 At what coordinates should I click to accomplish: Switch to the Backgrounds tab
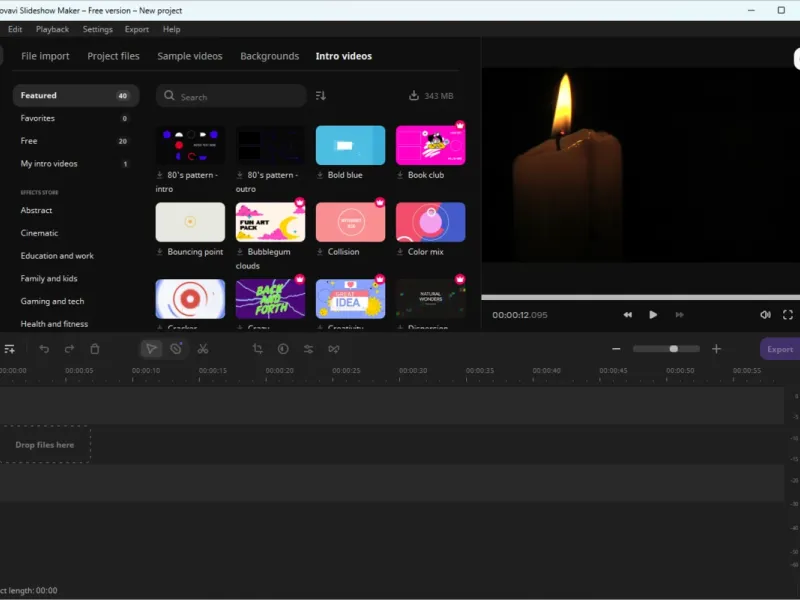[x=269, y=56]
